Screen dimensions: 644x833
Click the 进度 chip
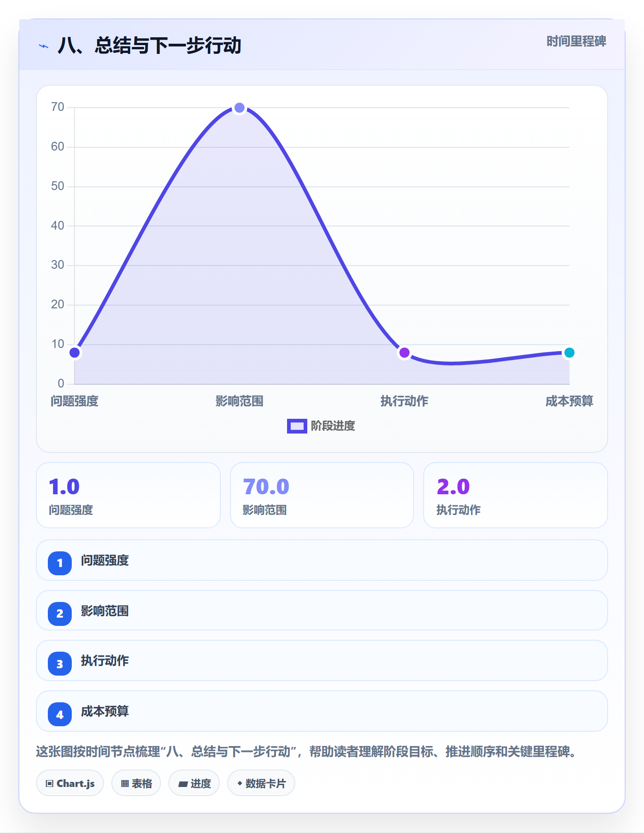(x=194, y=783)
